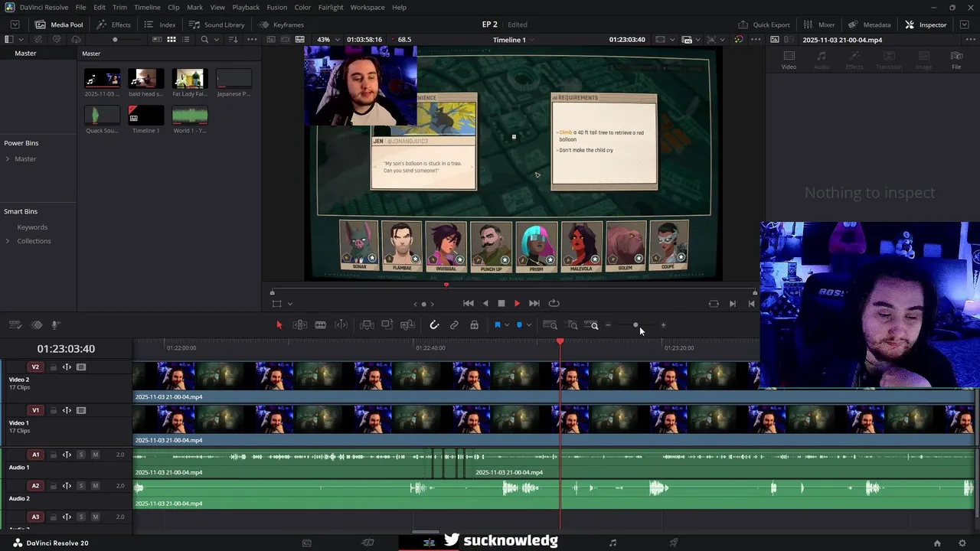The image size is (980, 551).
Task: Open the Mark menu
Action: (x=194, y=7)
